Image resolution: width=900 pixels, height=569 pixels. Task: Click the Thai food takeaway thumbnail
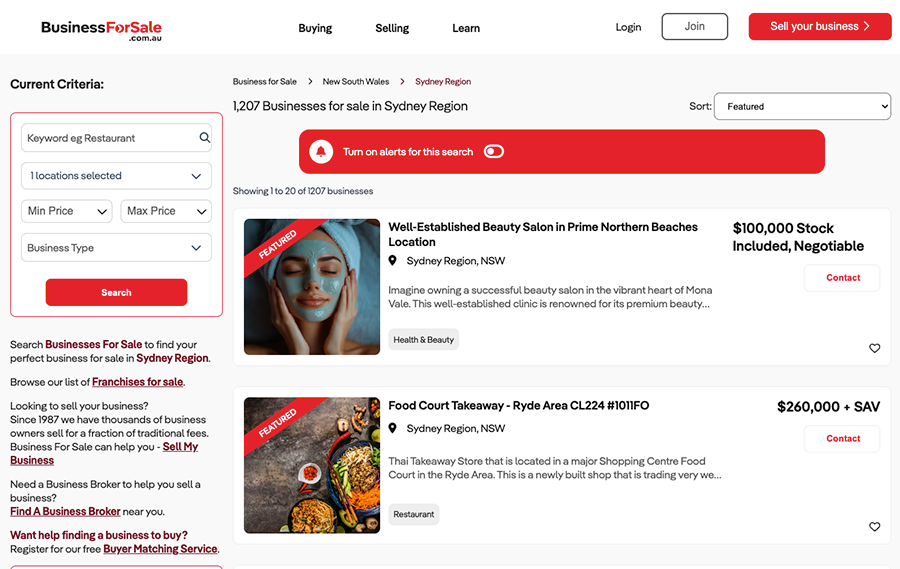coord(312,465)
